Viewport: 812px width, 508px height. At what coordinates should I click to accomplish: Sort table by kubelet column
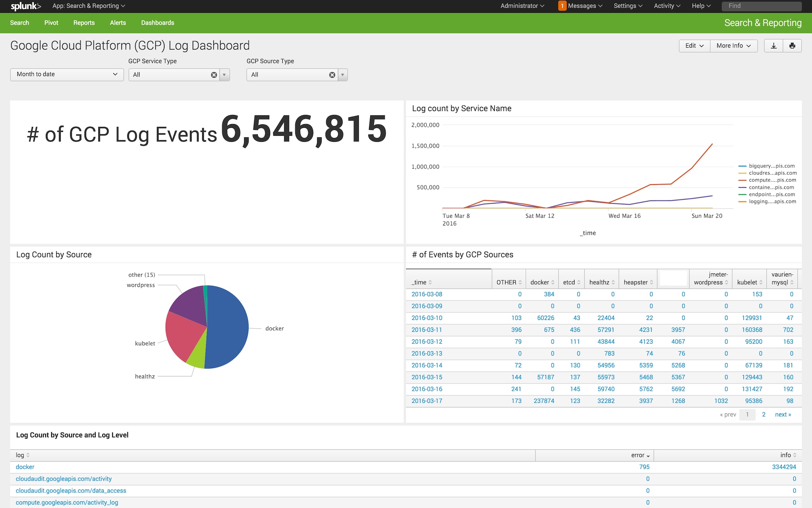[749, 282]
